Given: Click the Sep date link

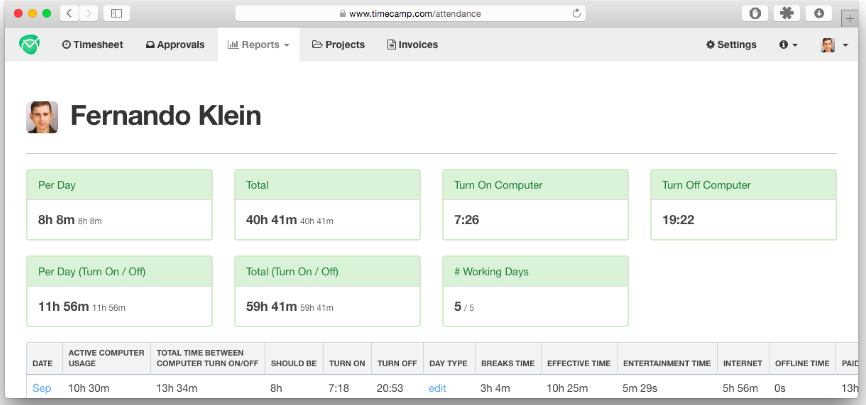Looking at the screenshot, I should [x=42, y=387].
